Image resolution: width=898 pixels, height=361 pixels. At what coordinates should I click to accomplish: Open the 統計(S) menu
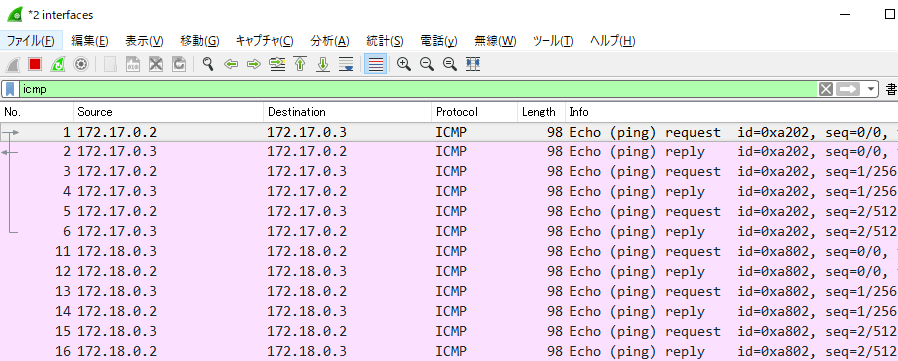click(385, 41)
